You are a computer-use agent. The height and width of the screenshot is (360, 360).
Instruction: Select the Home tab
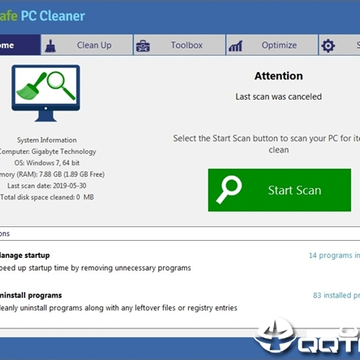20,45
